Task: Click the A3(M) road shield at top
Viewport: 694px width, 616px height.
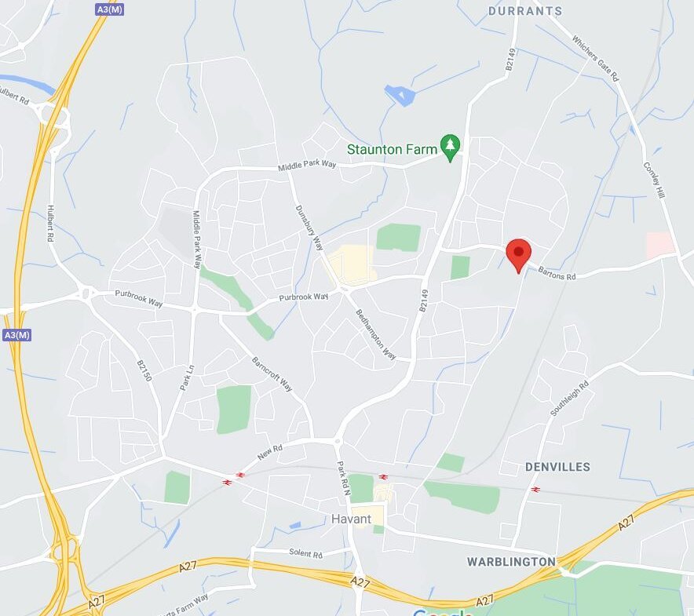Action: click(109, 9)
